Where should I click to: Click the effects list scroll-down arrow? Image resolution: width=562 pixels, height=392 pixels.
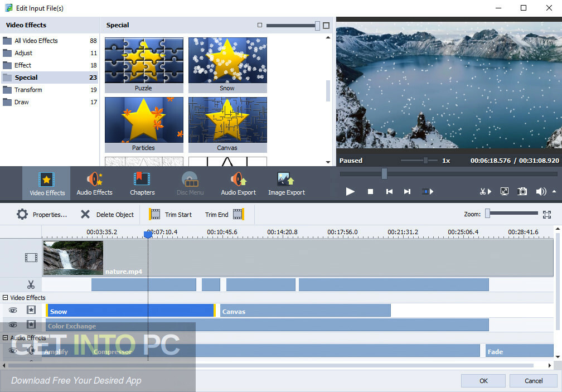click(x=328, y=162)
